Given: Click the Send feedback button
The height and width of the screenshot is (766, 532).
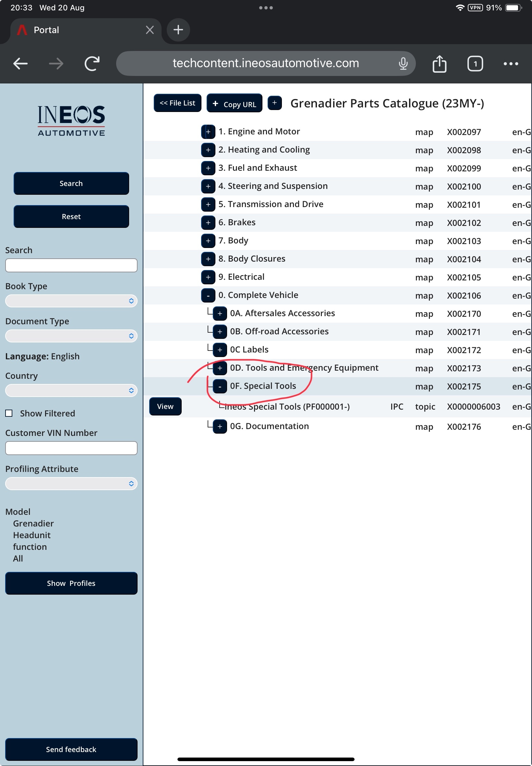Looking at the screenshot, I should 71,749.
